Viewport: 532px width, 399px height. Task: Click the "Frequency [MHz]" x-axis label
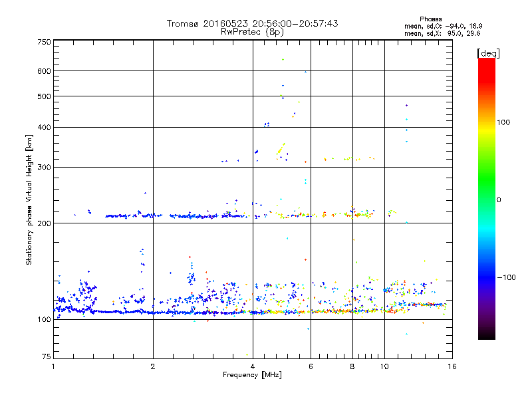[252, 375]
